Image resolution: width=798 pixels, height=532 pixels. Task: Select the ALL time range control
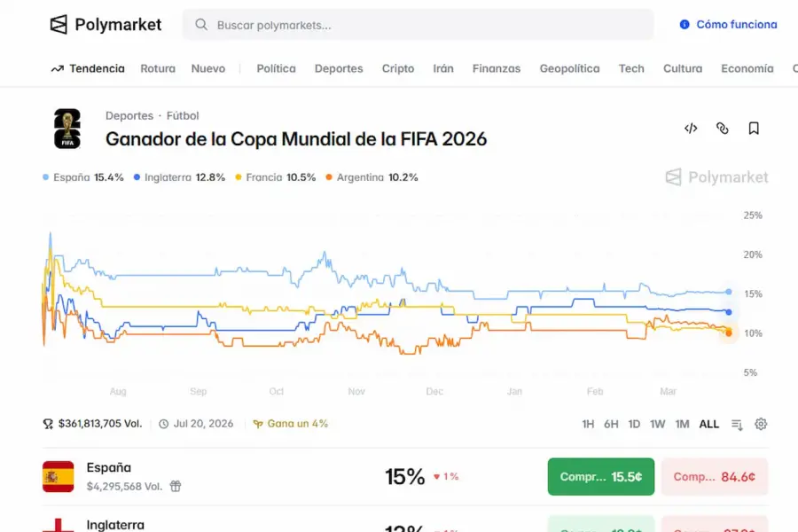point(709,424)
